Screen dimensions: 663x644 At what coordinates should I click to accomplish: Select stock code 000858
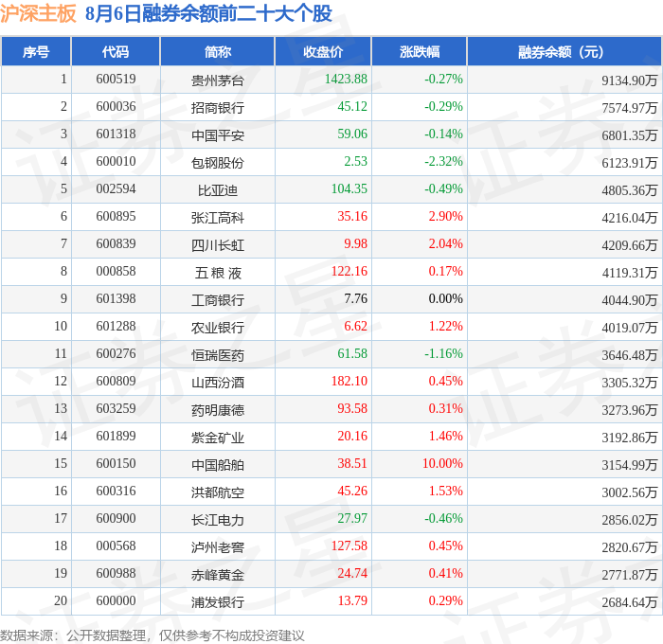tap(116, 272)
